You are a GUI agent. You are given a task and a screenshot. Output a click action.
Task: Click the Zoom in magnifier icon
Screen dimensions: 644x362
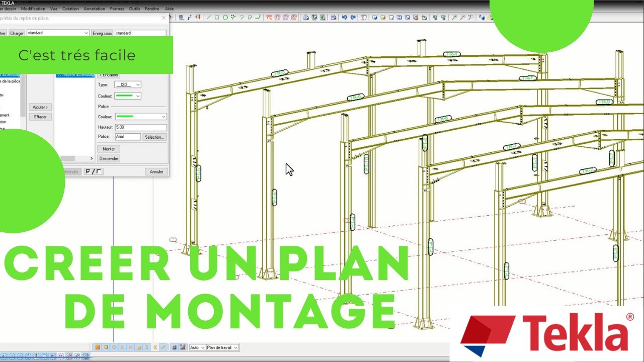[x=454, y=17]
